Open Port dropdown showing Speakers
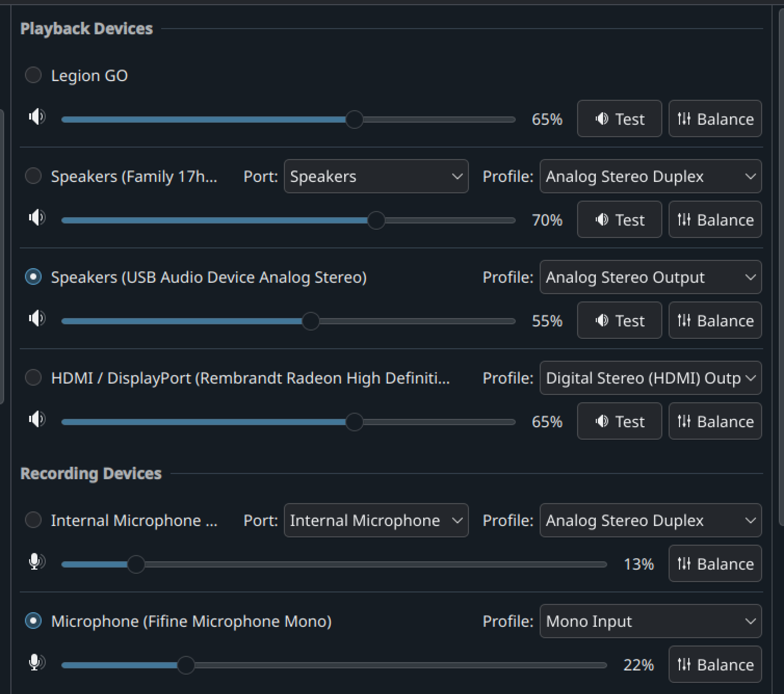The height and width of the screenshot is (694, 784). 376,176
